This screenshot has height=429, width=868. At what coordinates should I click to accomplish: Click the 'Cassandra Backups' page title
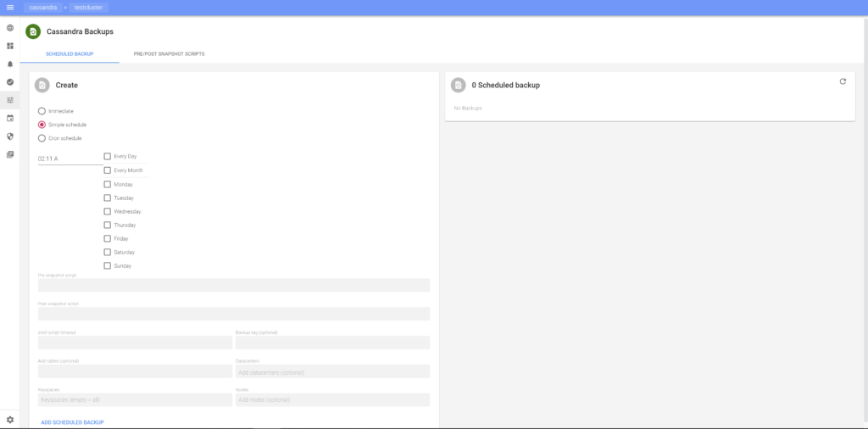click(80, 31)
